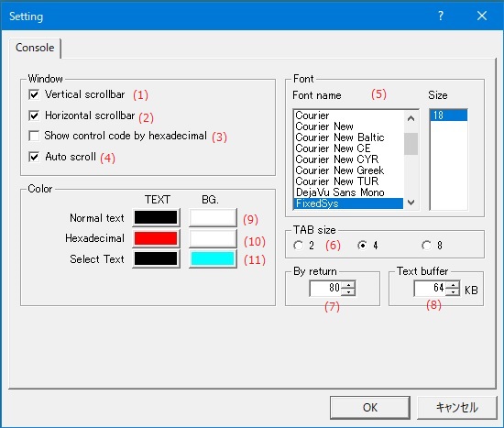Choose Courier New font
Image resolution: width=504 pixels, height=428 pixels.
tap(349, 126)
